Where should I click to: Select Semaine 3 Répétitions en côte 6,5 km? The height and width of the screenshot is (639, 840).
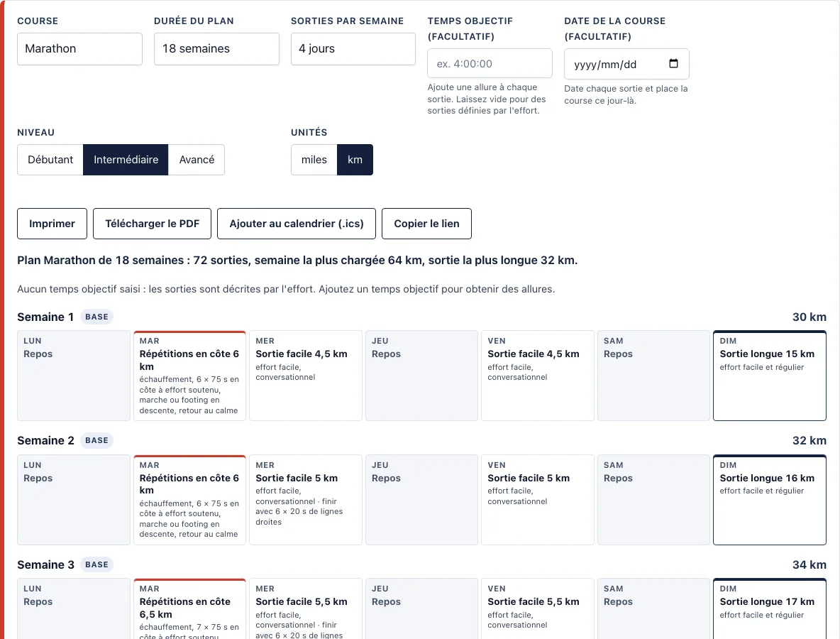tap(189, 608)
